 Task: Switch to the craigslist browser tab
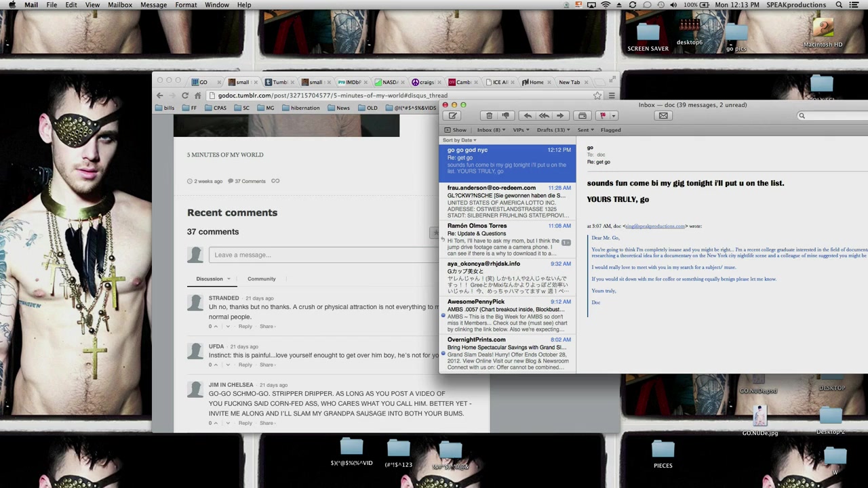pos(424,82)
